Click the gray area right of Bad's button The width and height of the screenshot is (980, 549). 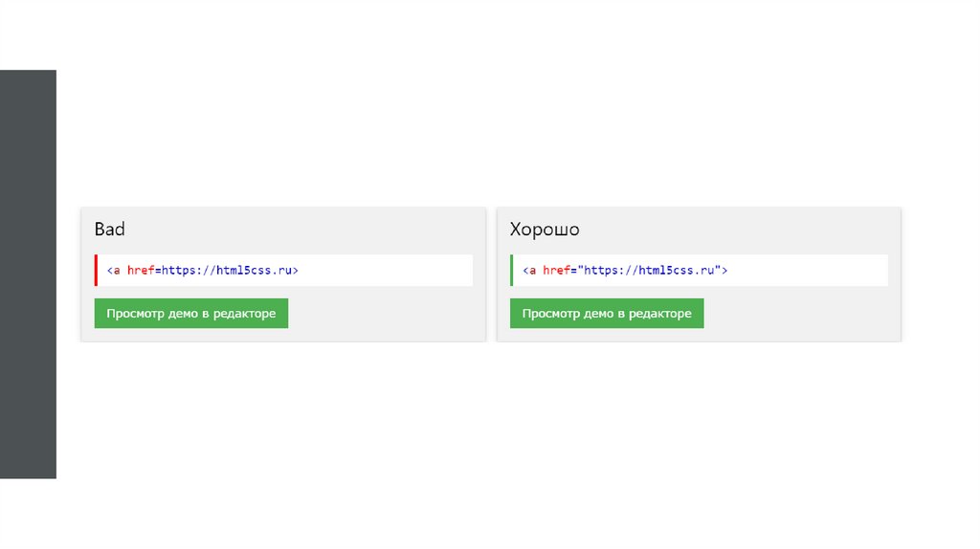tap(383, 314)
